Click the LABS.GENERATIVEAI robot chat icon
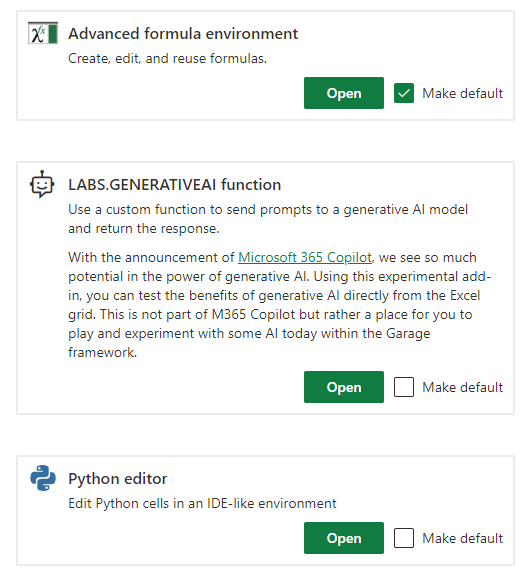Viewport: 525px width, 582px height. pos(42,184)
